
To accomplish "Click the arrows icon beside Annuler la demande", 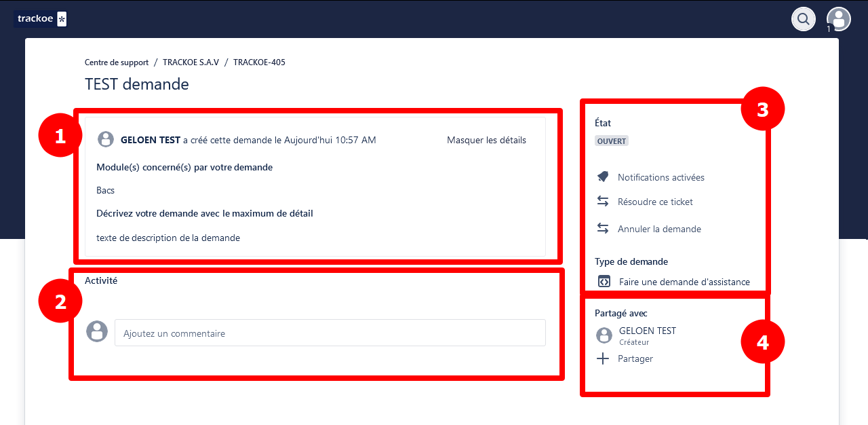I will [x=603, y=229].
